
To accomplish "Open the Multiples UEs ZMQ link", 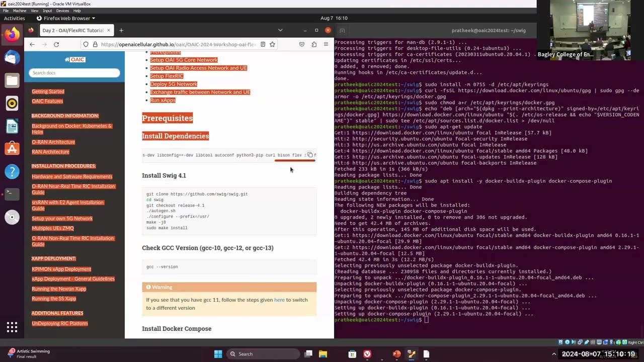I will pos(53,228).
